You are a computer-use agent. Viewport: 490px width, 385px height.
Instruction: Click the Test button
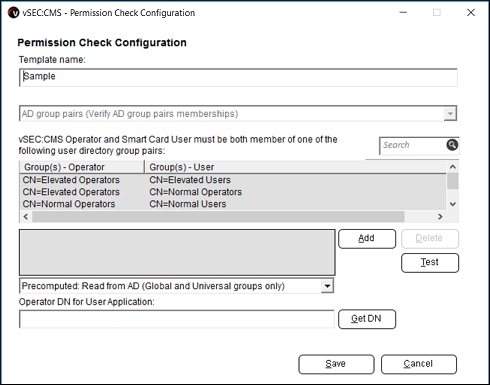point(430,263)
